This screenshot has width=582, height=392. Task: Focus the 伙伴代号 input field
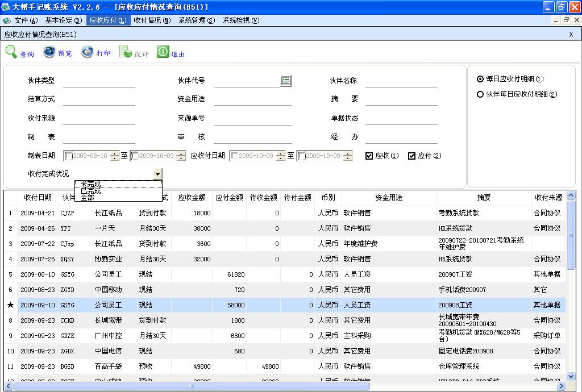click(247, 81)
